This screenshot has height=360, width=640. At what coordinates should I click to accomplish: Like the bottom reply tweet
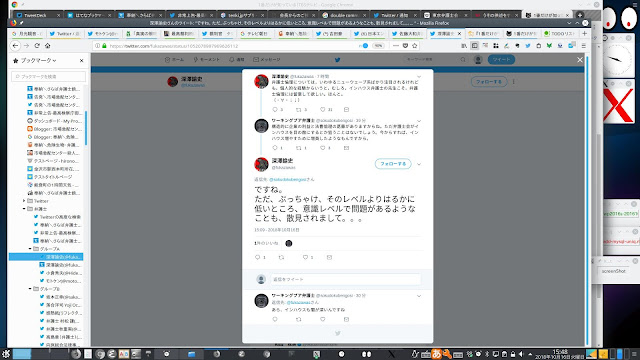(x=322, y=319)
